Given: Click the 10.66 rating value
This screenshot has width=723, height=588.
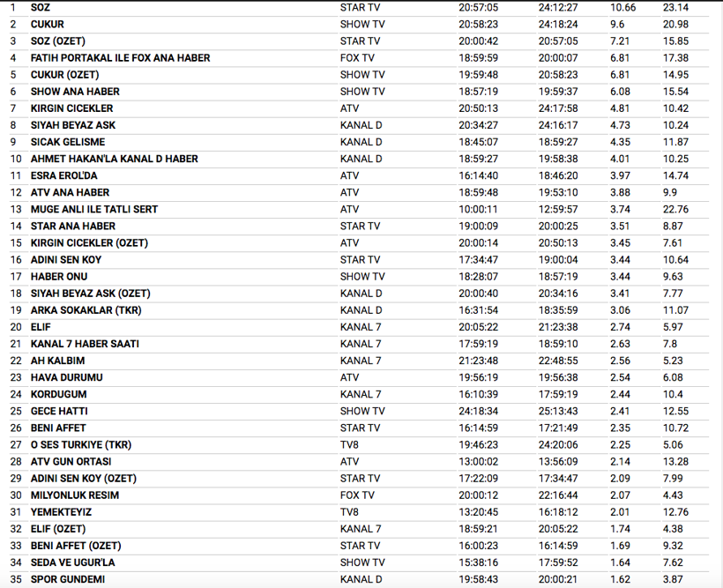Looking at the screenshot, I should (x=622, y=7).
